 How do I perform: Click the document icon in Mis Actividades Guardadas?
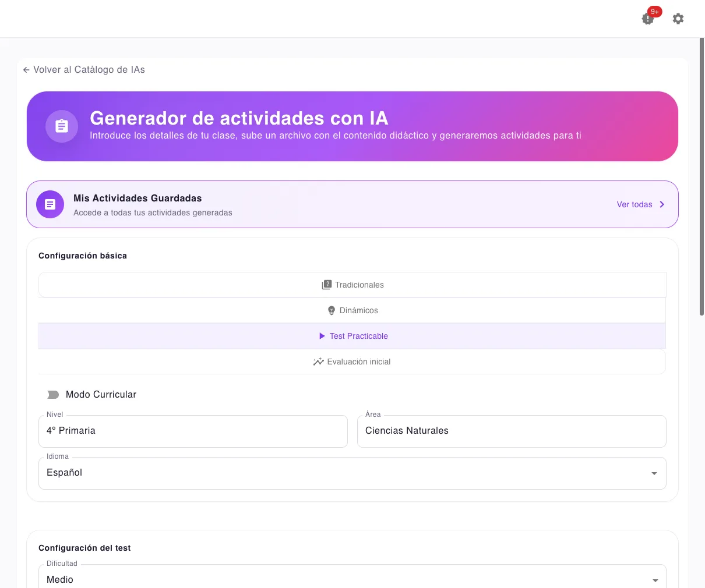tap(50, 204)
